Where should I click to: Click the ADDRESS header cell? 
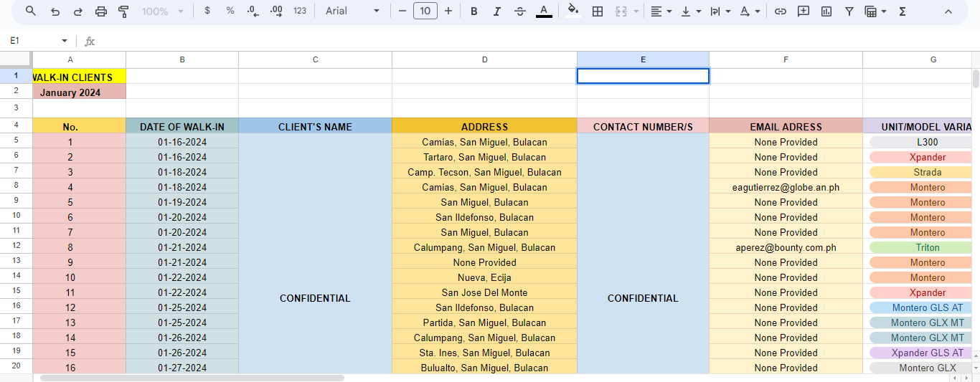pyautogui.click(x=484, y=126)
